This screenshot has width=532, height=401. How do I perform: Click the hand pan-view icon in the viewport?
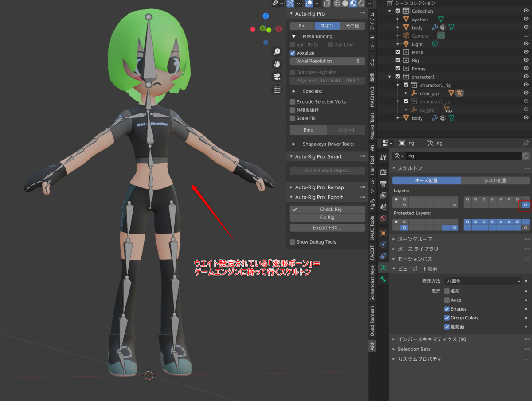pos(277,64)
